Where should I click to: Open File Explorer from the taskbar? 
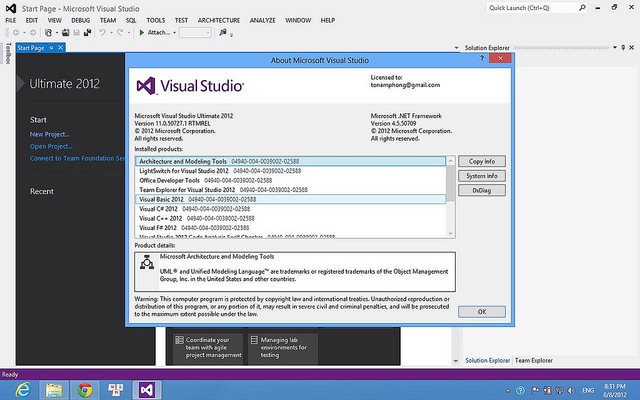(x=54, y=390)
